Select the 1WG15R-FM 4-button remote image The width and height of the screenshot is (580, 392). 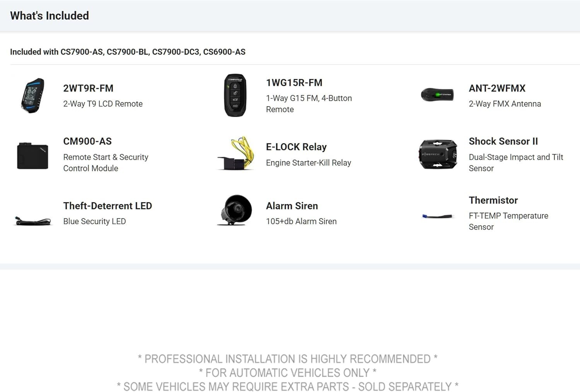pyautogui.click(x=235, y=95)
